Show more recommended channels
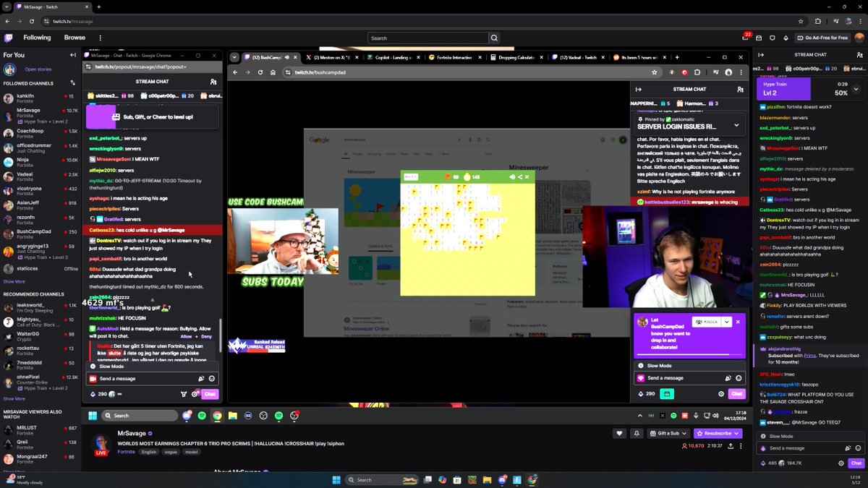This screenshot has height=488, width=868. 14,398
